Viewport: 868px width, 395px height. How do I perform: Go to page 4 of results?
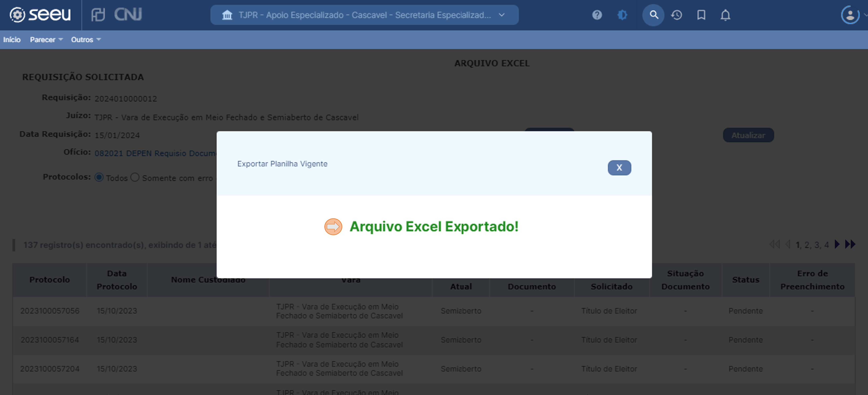tap(826, 245)
